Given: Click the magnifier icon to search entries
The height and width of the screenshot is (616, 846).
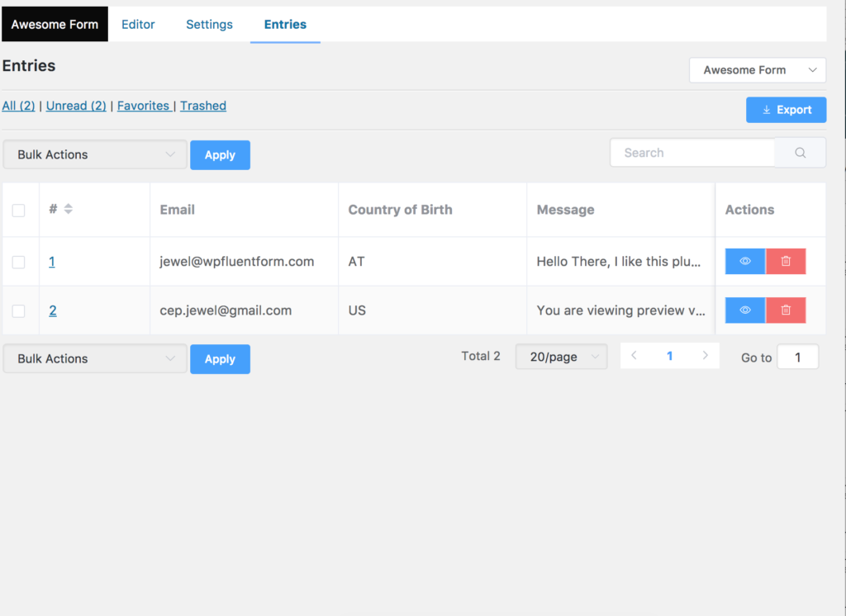Looking at the screenshot, I should click(800, 153).
